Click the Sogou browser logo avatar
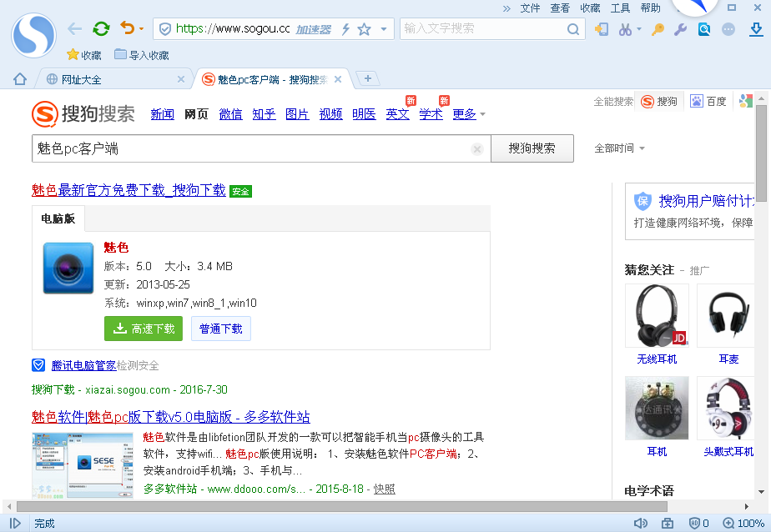771x532 pixels. tap(33, 35)
